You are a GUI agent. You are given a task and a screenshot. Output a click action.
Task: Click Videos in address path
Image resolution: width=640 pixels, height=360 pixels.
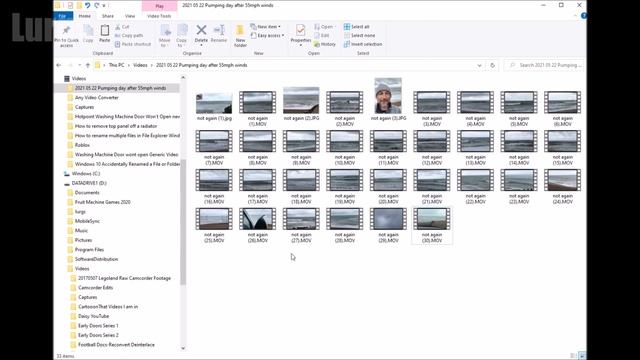140,65
